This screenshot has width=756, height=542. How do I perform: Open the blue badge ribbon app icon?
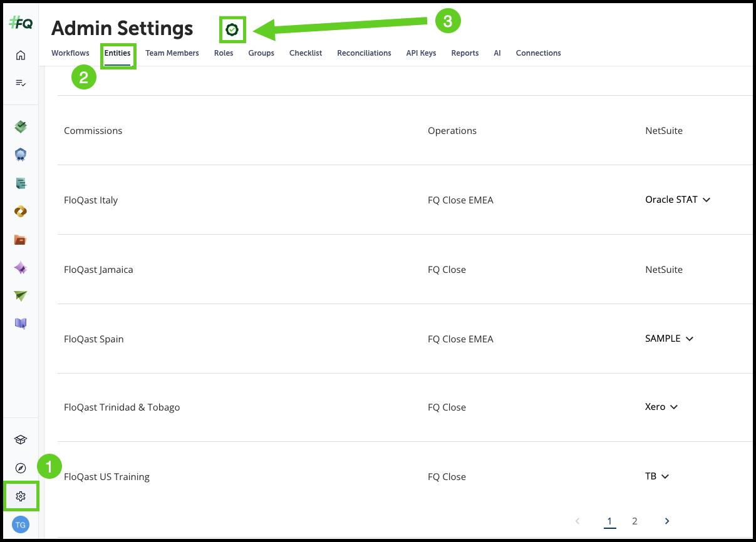[21, 155]
